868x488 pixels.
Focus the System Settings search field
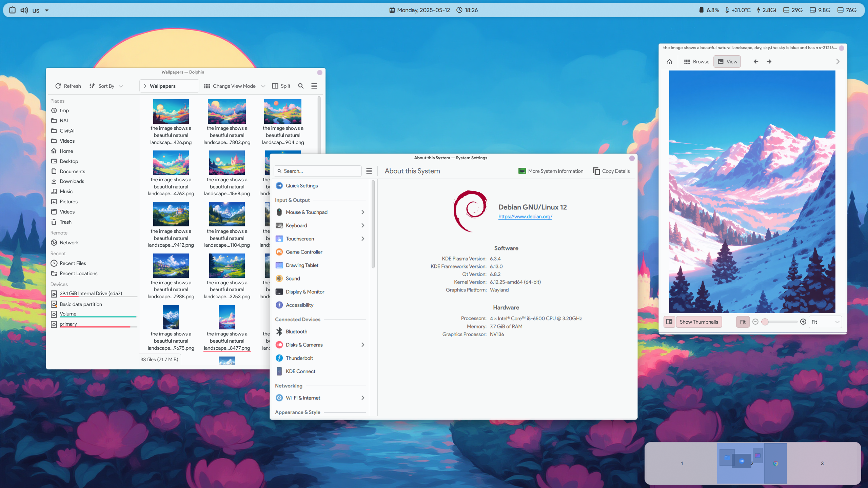[318, 171]
